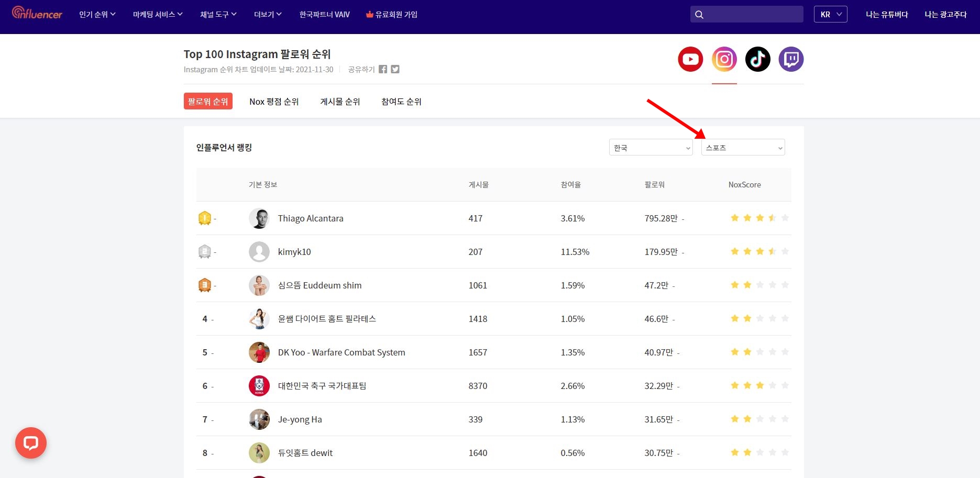The width and height of the screenshot is (980, 478).
Task: Share the chart via Facebook icon
Action: (x=383, y=69)
